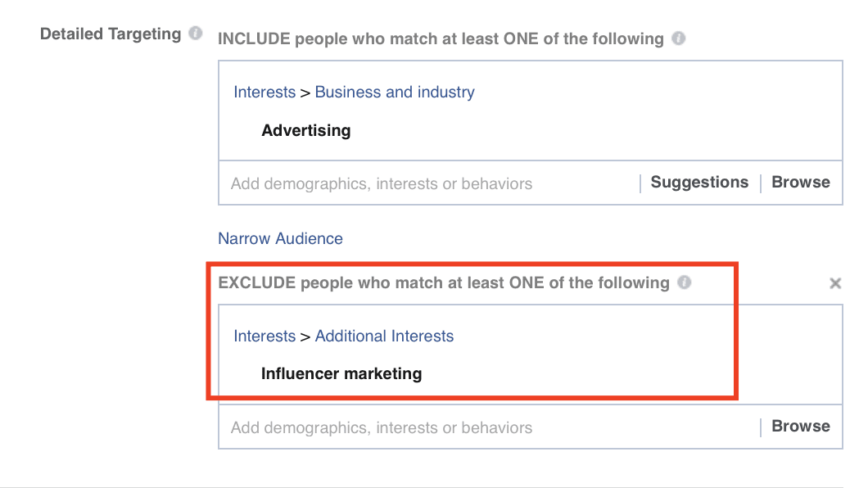Browse categories in the EXCLUDE box
Screen dimensions: 868x488
[800, 427]
